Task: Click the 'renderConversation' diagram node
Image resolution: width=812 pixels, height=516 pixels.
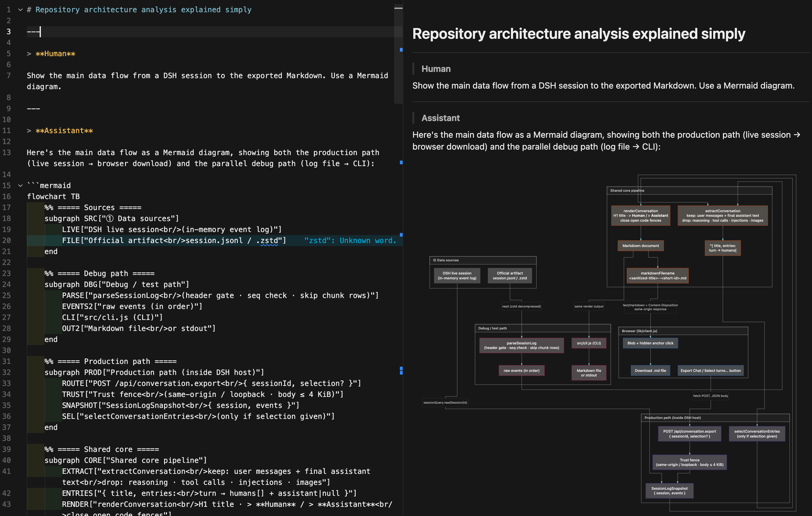Action: pyautogui.click(x=640, y=216)
